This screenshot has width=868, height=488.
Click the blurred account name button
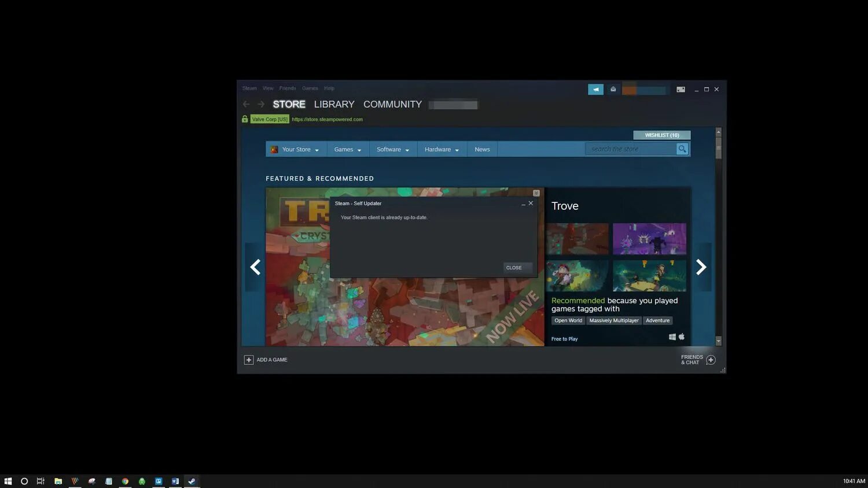(x=644, y=90)
